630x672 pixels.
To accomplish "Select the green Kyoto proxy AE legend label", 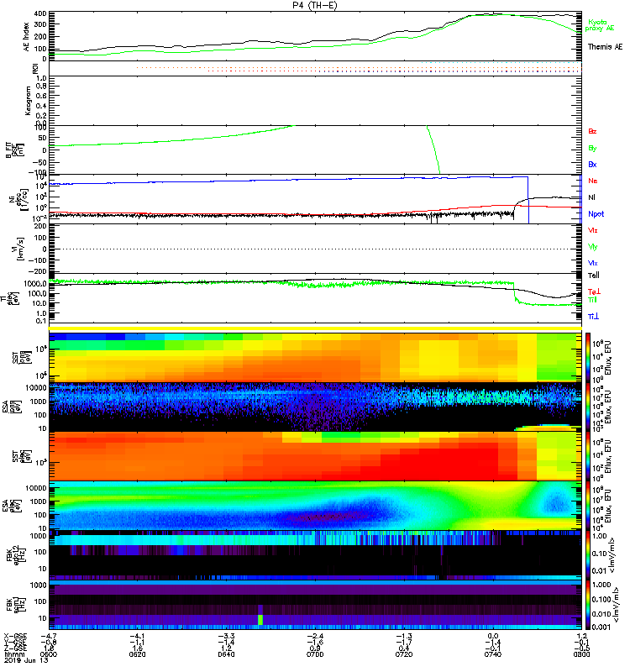I will (600, 25).
